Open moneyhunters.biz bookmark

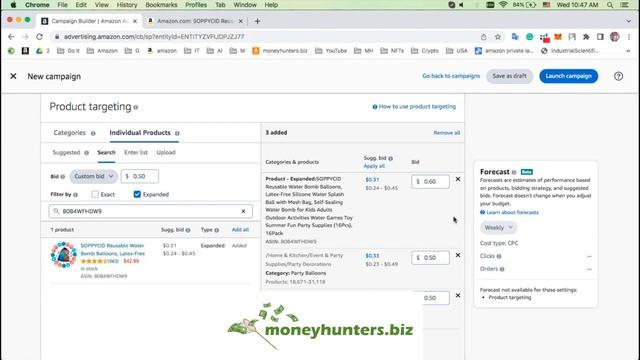pyautogui.click(x=280, y=51)
